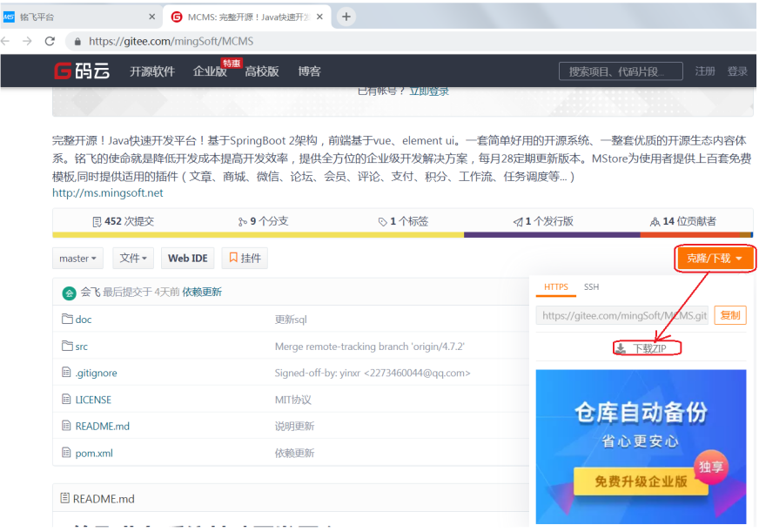Open a new browser tab with the plus icon
The image size is (759, 532).
tap(346, 17)
